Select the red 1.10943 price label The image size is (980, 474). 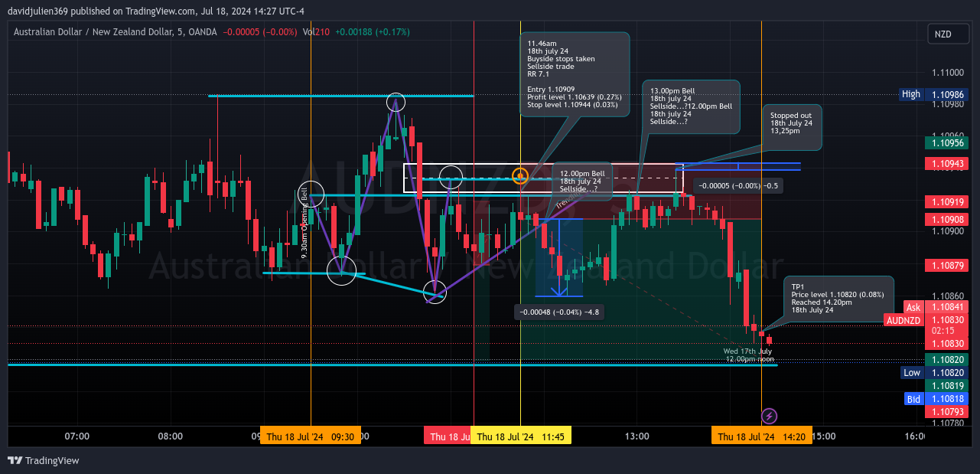tap(948, 163)
